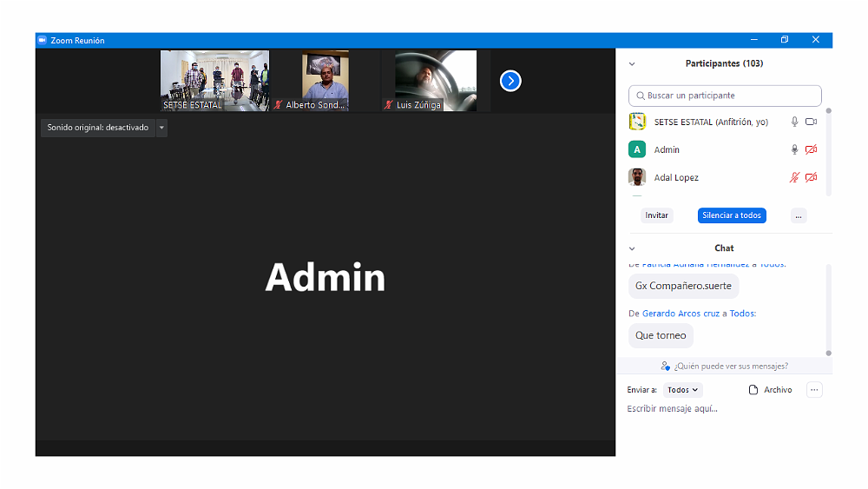The height and width of the screenshot is (489, 868).
Task: Open chat more options ellipsis button
Action: [x=814, y=390]
